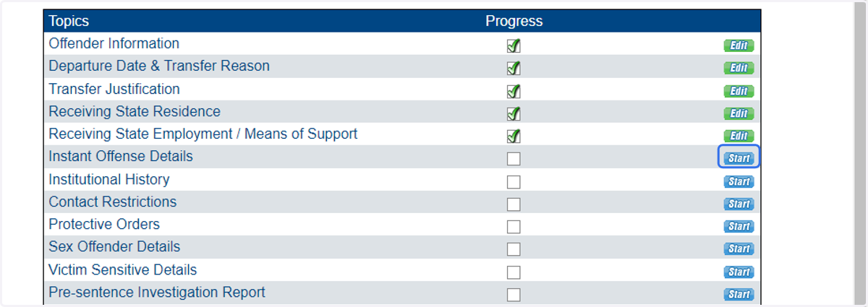Click Edit button for Offender Information

click(739, 46)
